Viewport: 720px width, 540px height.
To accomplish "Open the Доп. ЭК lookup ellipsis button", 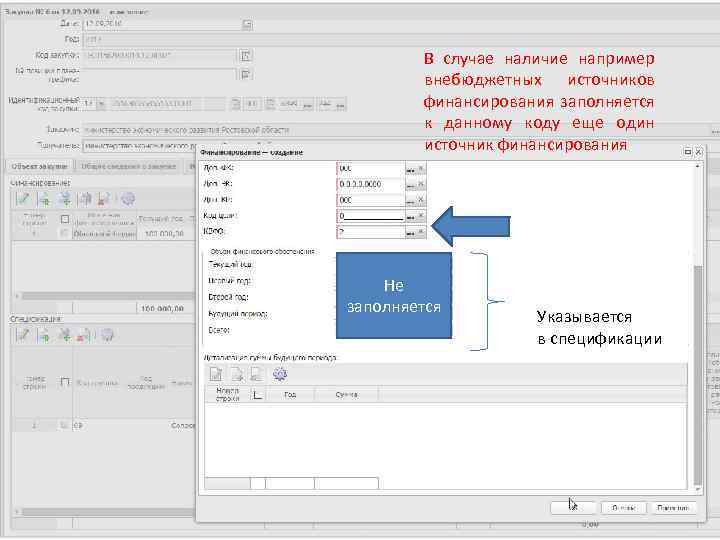I will [x=411, y=184].
